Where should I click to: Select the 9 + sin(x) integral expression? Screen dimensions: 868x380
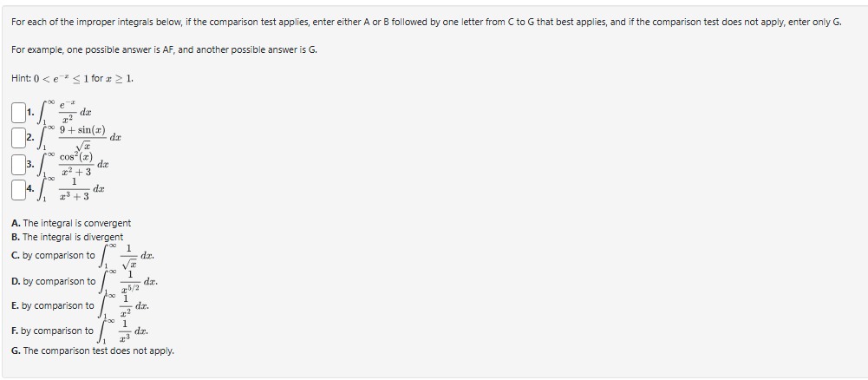(x=79, y=139)
